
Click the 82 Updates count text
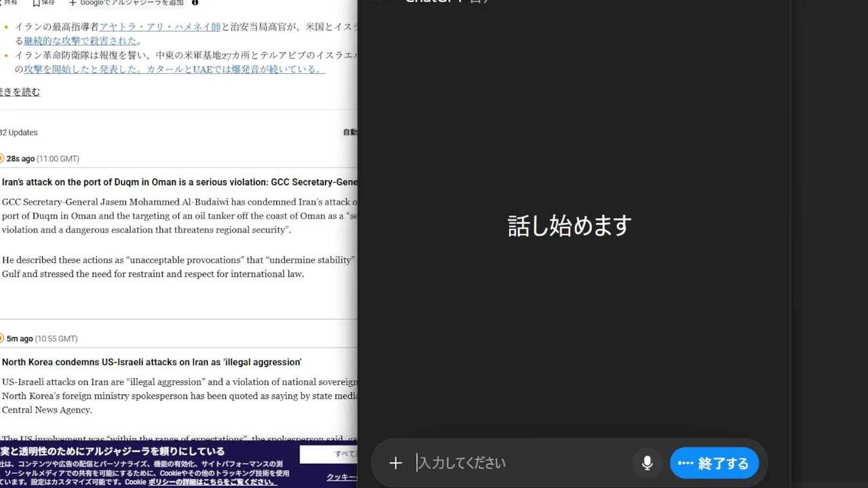click(19, 132)
